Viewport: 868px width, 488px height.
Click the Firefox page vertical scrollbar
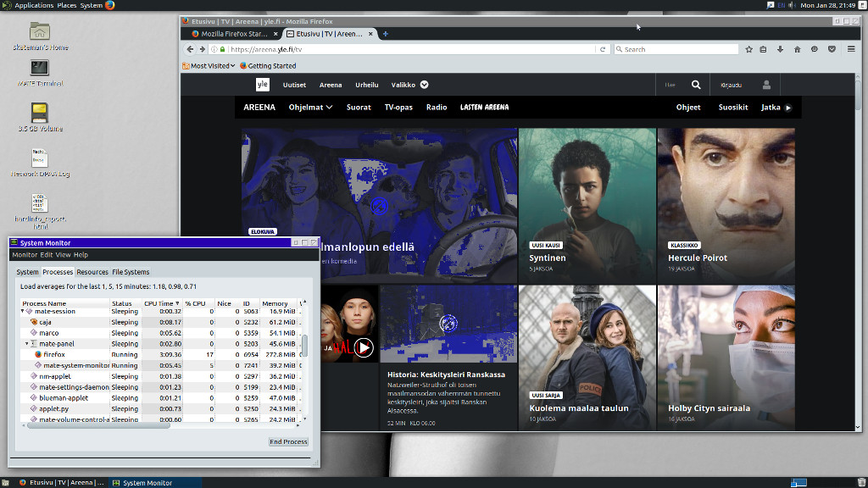click(858, 95)
